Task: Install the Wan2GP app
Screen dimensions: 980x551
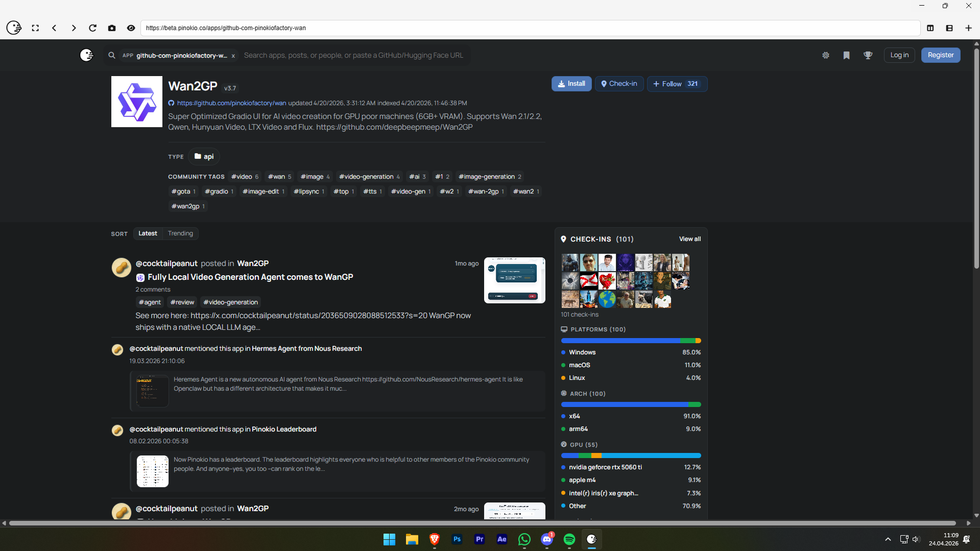Action: pos(571,84)
